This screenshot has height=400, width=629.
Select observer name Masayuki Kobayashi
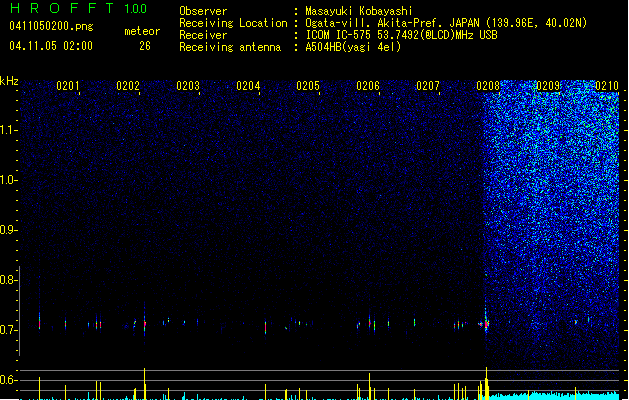click(x=359, y=11)
